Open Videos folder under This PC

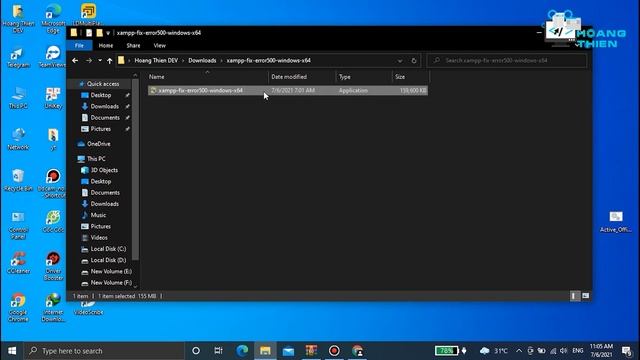pos(99,238)
